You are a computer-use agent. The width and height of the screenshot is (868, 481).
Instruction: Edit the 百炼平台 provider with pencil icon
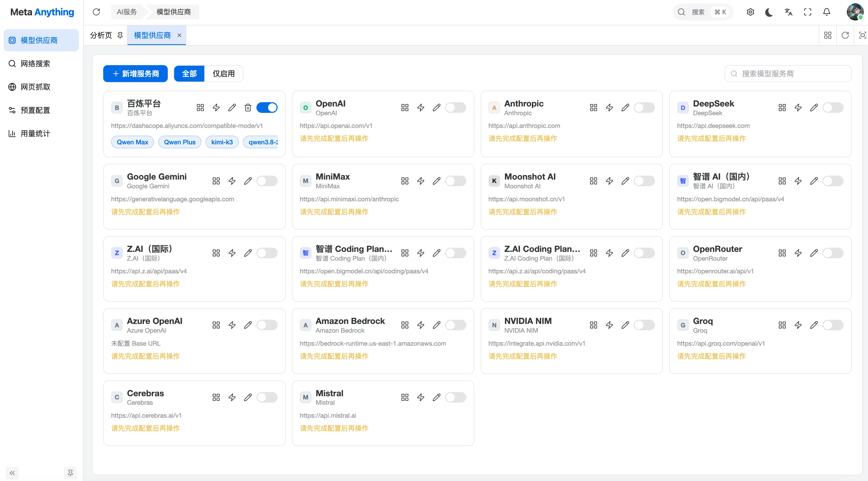click(x=232, y=108)
